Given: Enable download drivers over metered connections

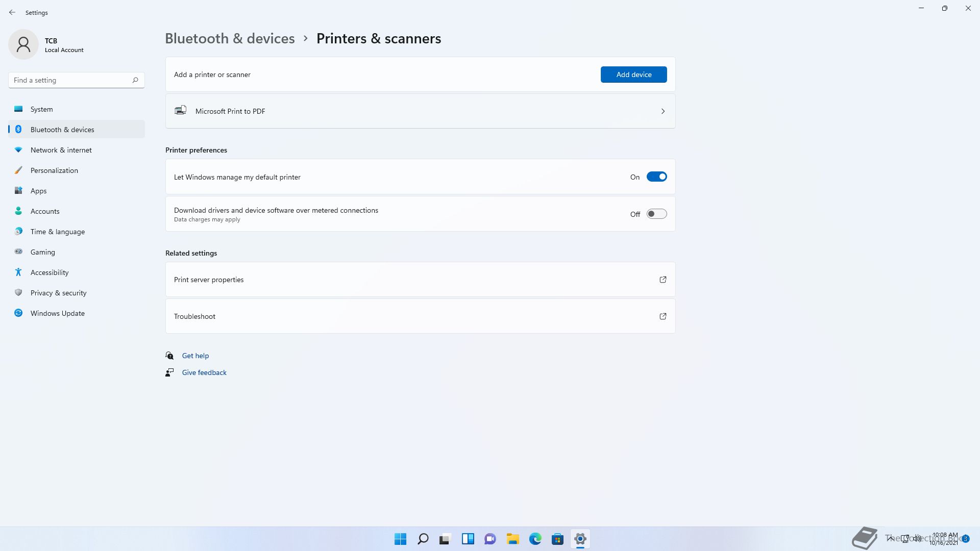Looking at the screenshot, I should point(656,214).
